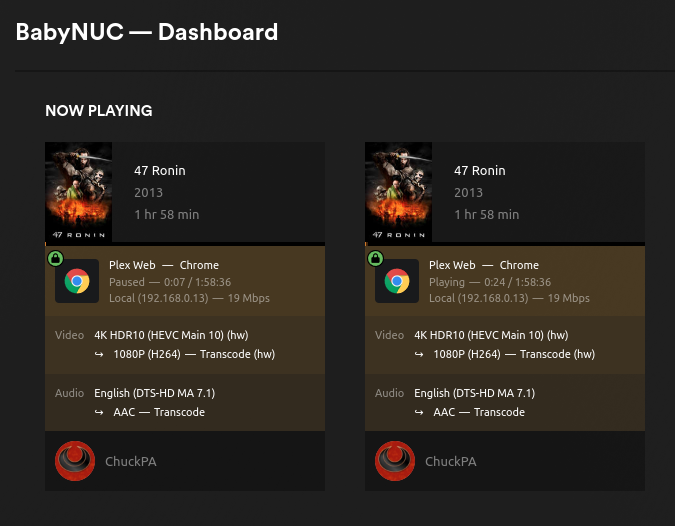This screenshot has width=675, height=526.
Task: Click the Chrome icon on the playing session
Action: click(397, 282)
